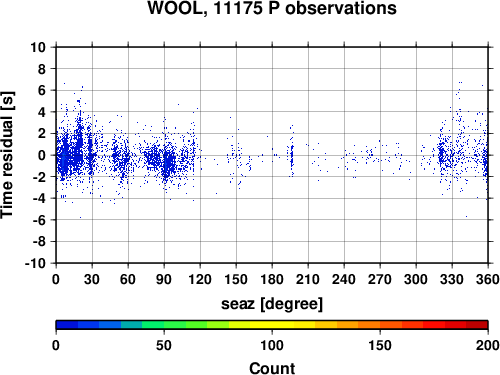500x375 pixels.
Task: Click the Time residual [s] axis label
Action: click(7, 155)
